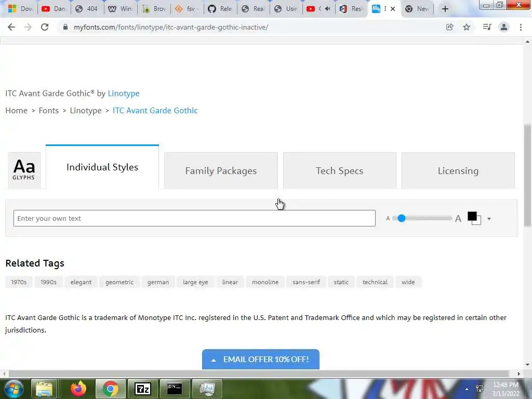Open the media control icon
The height and width of the screenshot is (399, 532).
coord(487,27)
